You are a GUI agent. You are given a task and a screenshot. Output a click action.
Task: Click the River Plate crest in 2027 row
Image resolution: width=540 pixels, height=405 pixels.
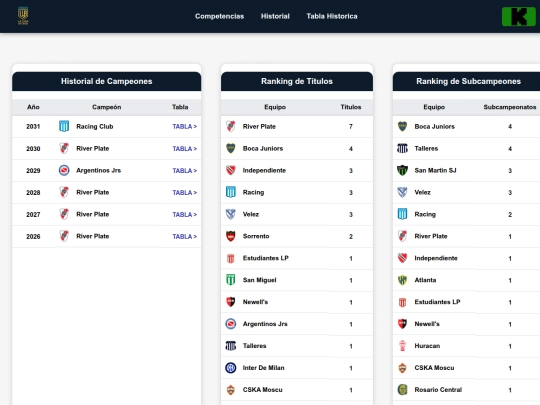[64, 214]
